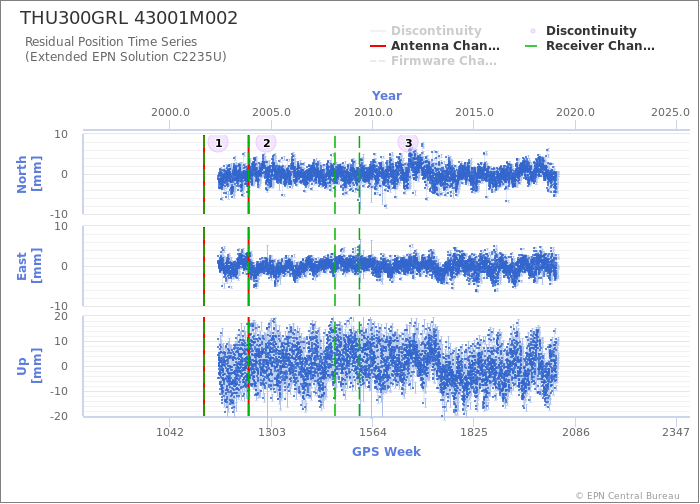
Task: Click the 1825 GPS week tick label
Action: [x=474, y=432]
